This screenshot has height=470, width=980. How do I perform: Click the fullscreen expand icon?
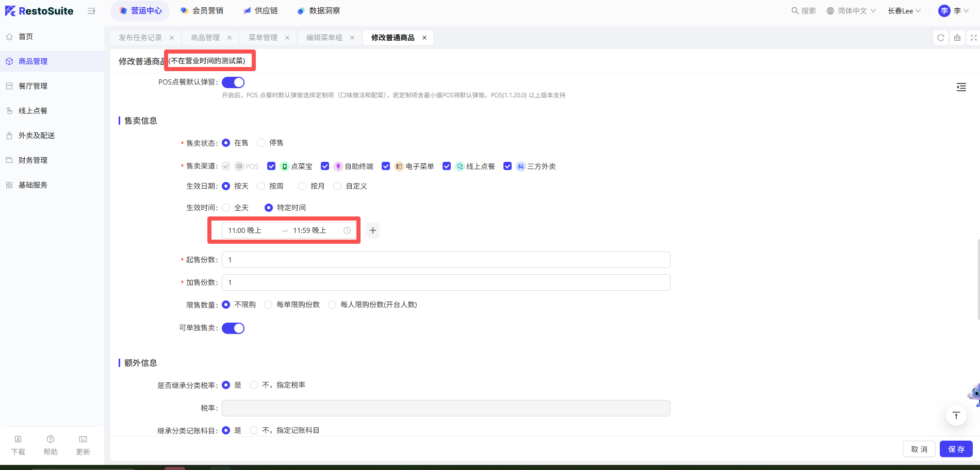click(973, 38)
